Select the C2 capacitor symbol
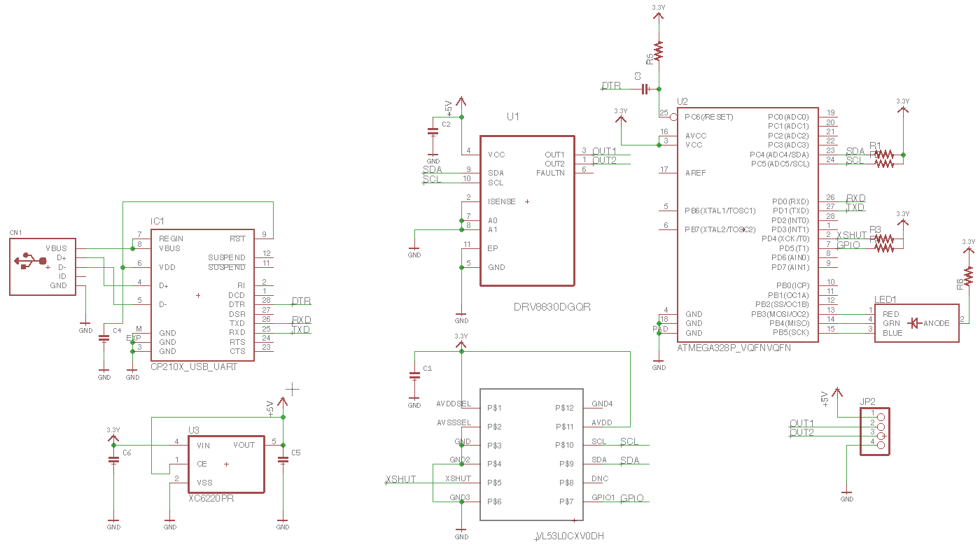Screen dimensions: 980x547 pos(433,130)
